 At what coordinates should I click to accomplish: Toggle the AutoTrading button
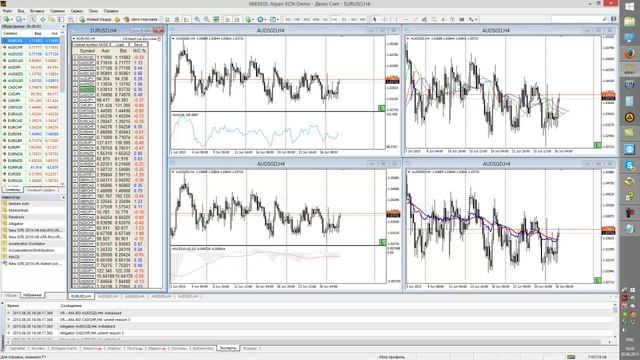pyautogui.click(x=141, y=19)
